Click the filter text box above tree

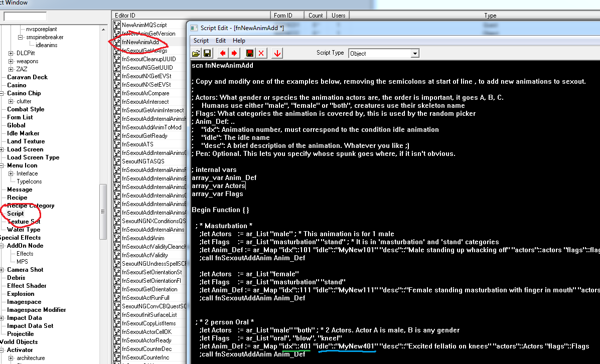point(25,17)
